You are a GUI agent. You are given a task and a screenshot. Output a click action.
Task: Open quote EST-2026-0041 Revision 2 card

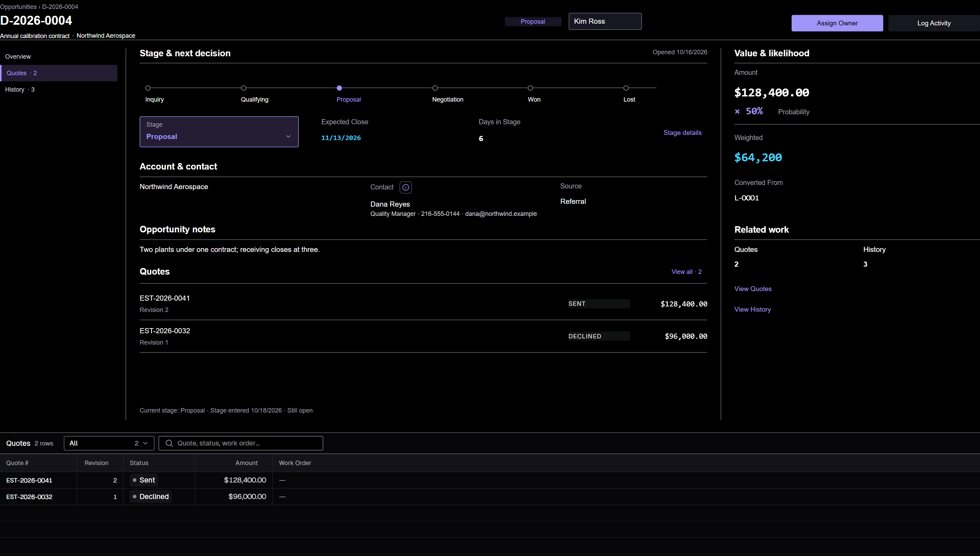[423, 304]
